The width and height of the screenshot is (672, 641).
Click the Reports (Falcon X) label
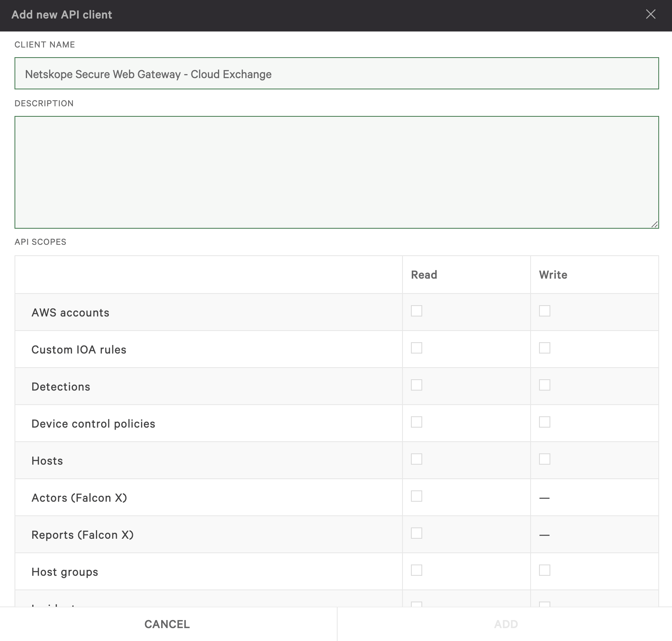pyautogui.click(x=83, y=535)
